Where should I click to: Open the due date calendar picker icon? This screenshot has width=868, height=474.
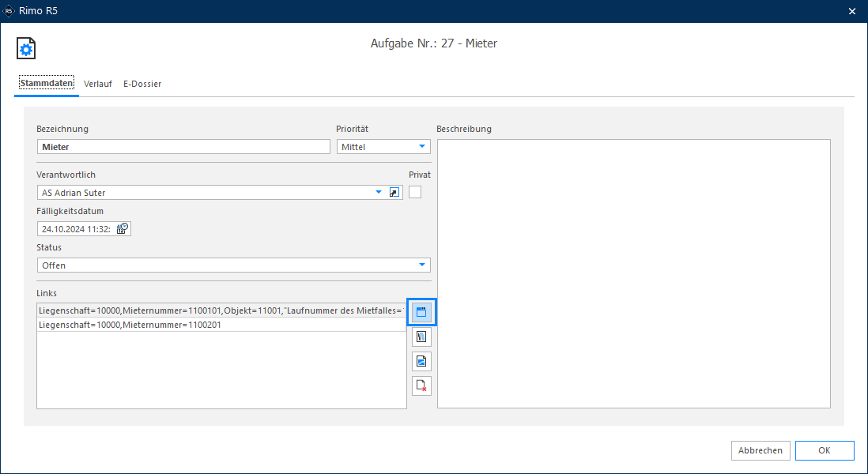(123, 228)
